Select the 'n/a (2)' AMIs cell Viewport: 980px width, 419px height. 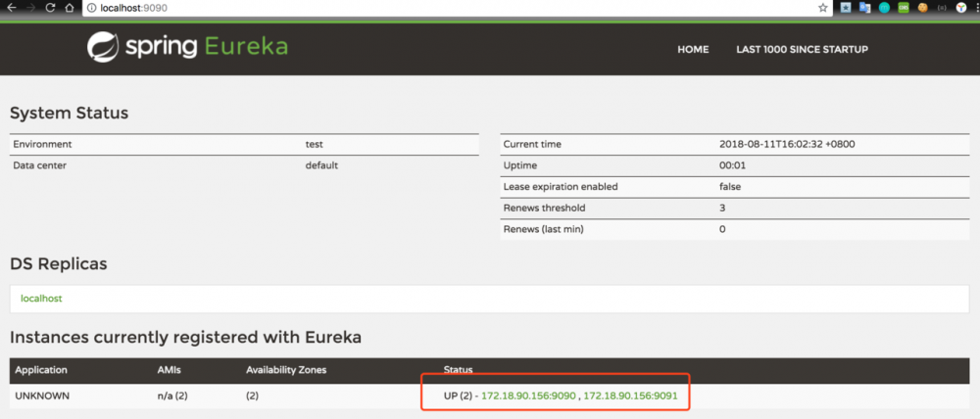pyautogui.click(x=172, y=396)
